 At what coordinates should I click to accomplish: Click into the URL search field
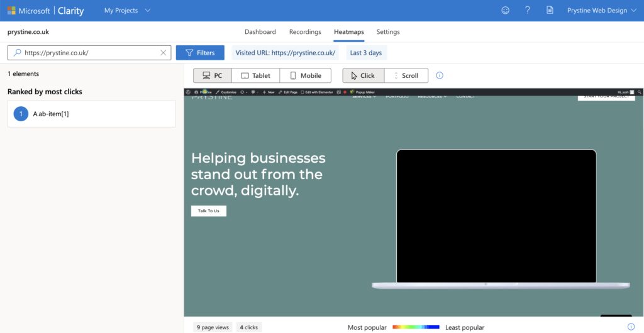tap(91, 53)
